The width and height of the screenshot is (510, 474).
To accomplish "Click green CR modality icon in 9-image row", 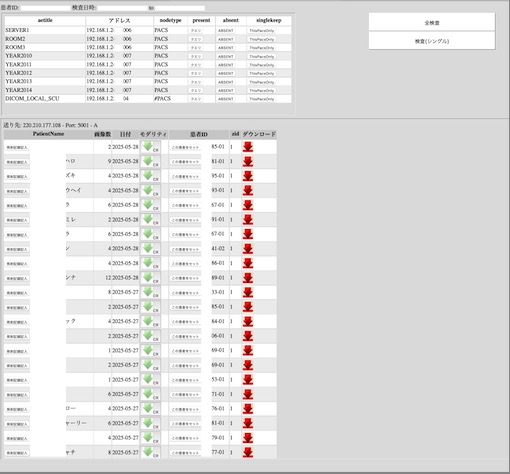I will point(150,162).
